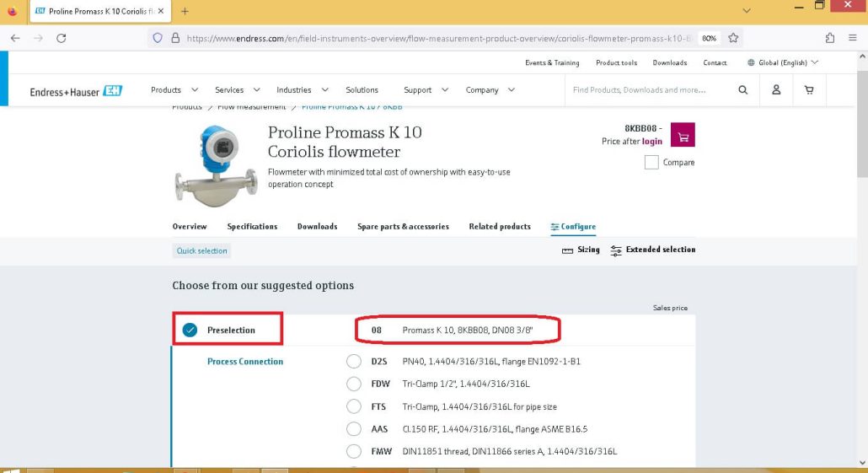This screenshot has width=868, height=473.
Task: Open Global (English) language selector
Action: 783,62
